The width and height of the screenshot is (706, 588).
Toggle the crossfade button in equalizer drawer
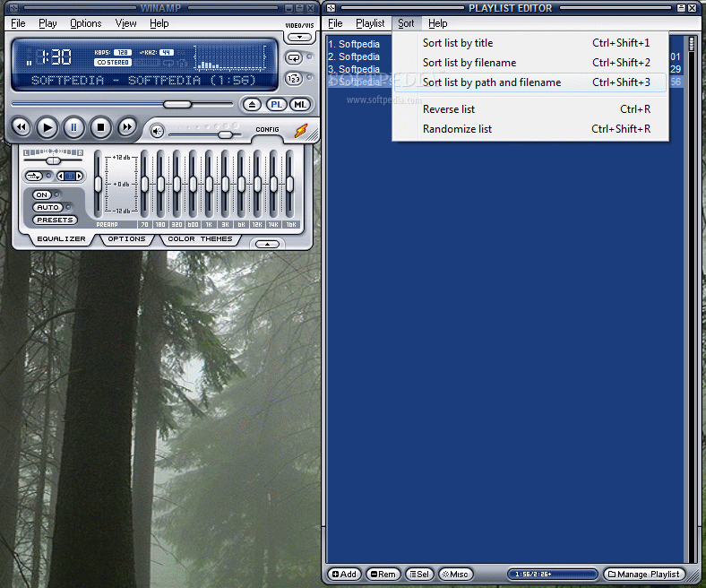click(x=34, y=176)
